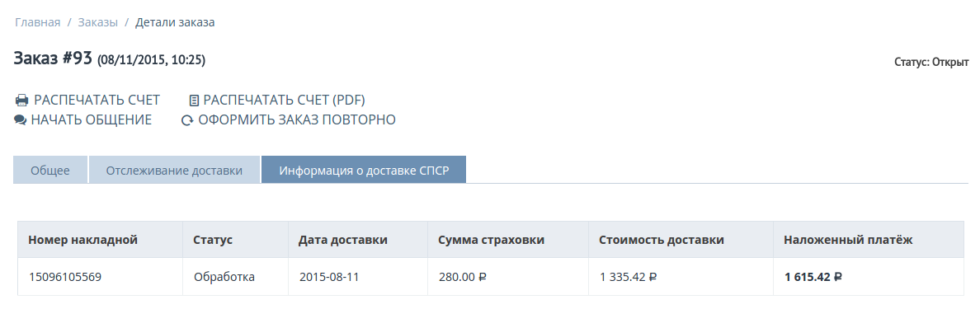This screenshot has width=980, height=309.
Task: Click the printer icon beside Распечатать счет
Action: 22,101
